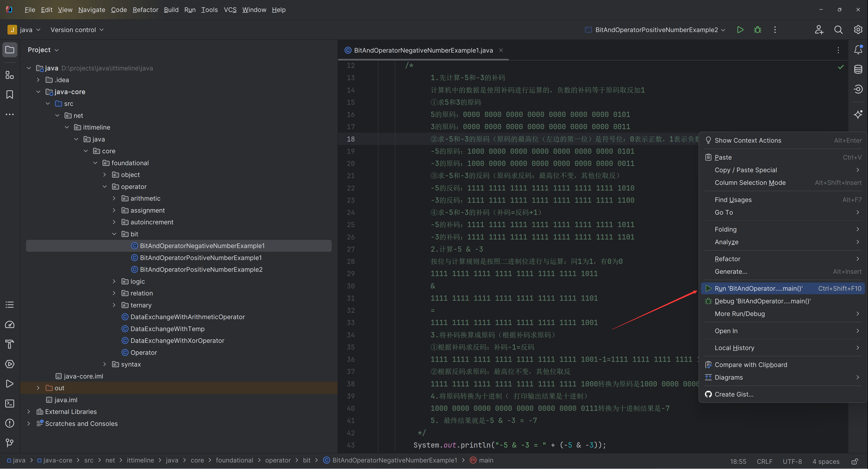Open the Build menu
The height and width of the screenshot is (469, 868).
tap(171, 10)
